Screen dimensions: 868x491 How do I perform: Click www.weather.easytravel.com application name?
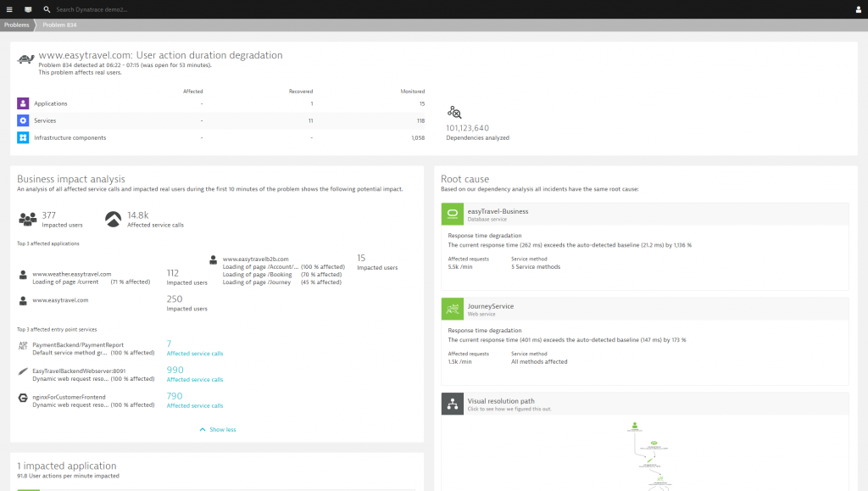pyautogui.click(x=72, y=274)
